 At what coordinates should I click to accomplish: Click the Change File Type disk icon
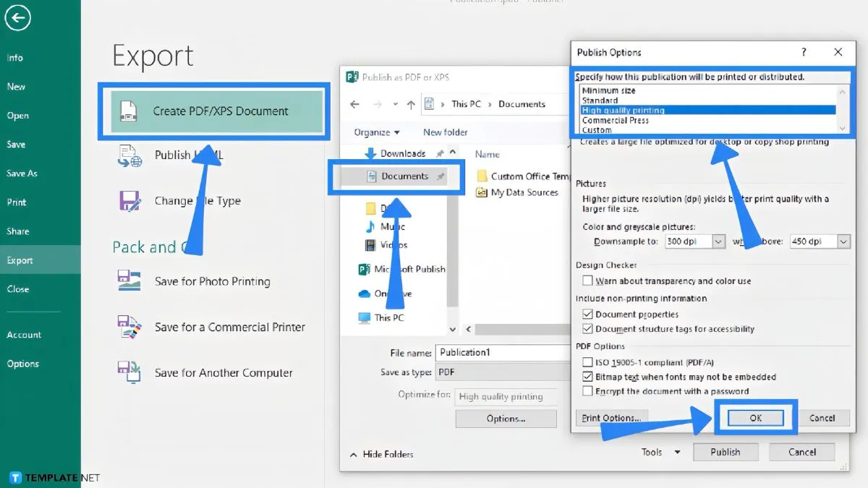(x=129, y=201)
